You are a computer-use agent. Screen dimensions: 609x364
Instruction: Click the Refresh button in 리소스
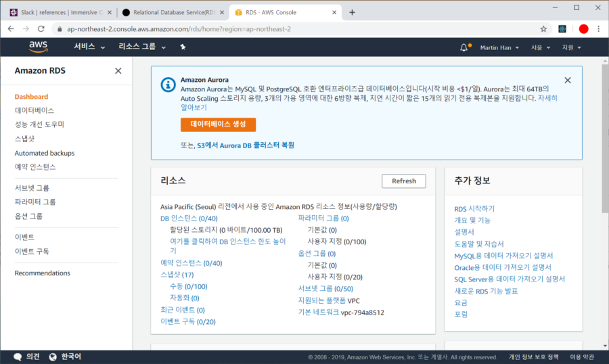tap(403, 181)
